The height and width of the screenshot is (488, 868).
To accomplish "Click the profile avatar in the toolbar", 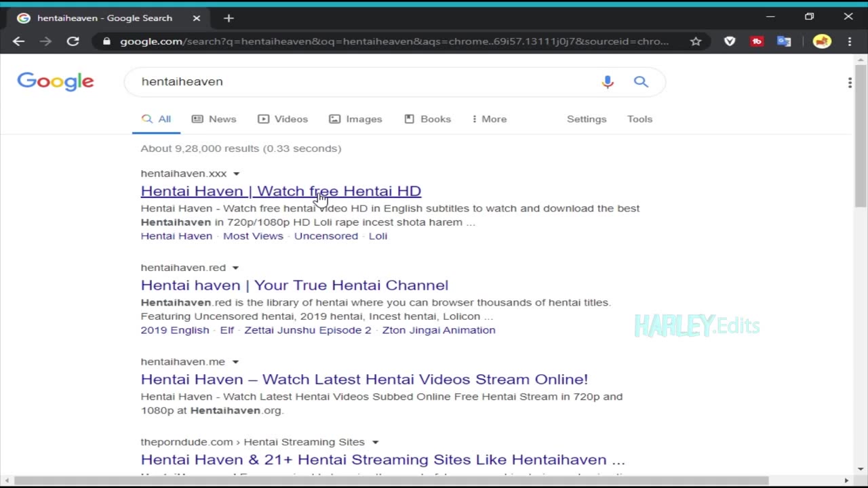I will click(x=822, y=41).
